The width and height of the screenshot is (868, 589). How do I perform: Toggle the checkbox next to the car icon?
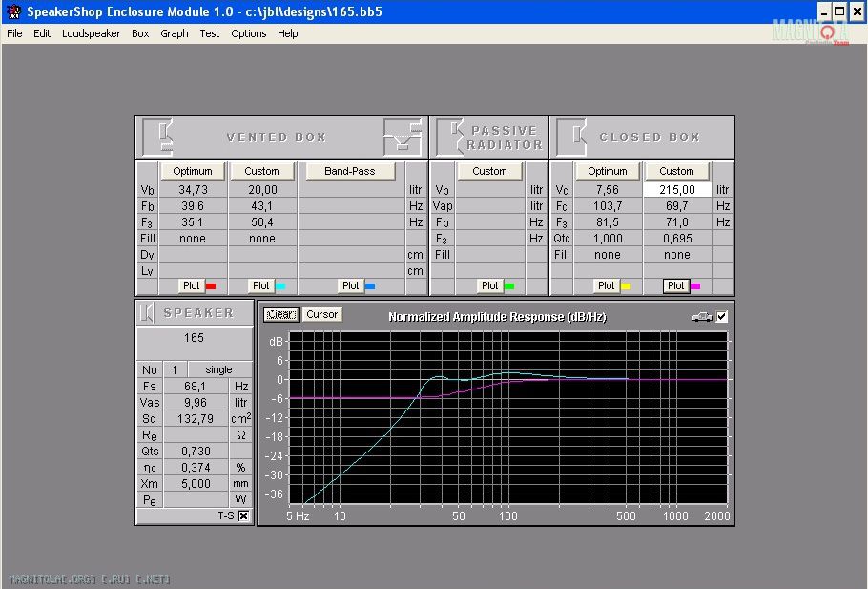click(x=722, y=316)
